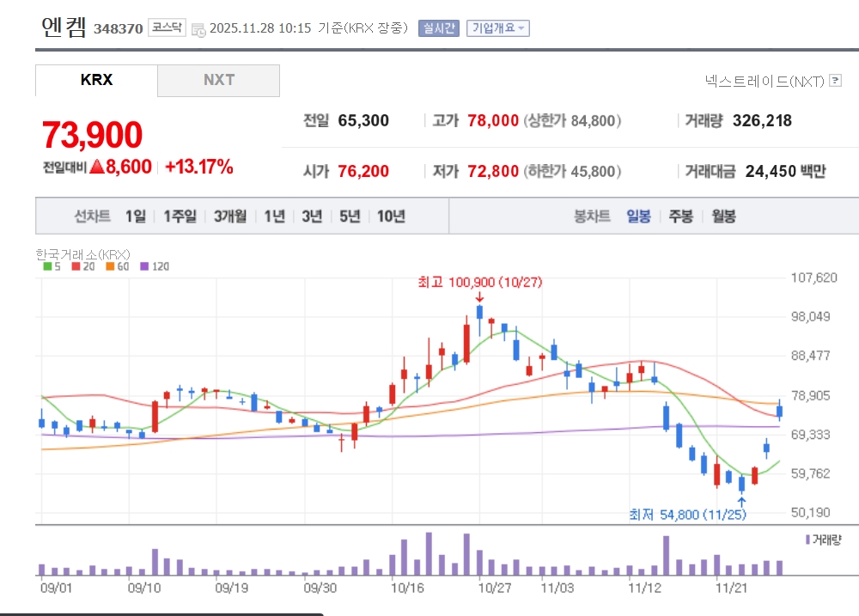
Task: Click the lower limit text 하한가 45,800
Action: point(572,171)
